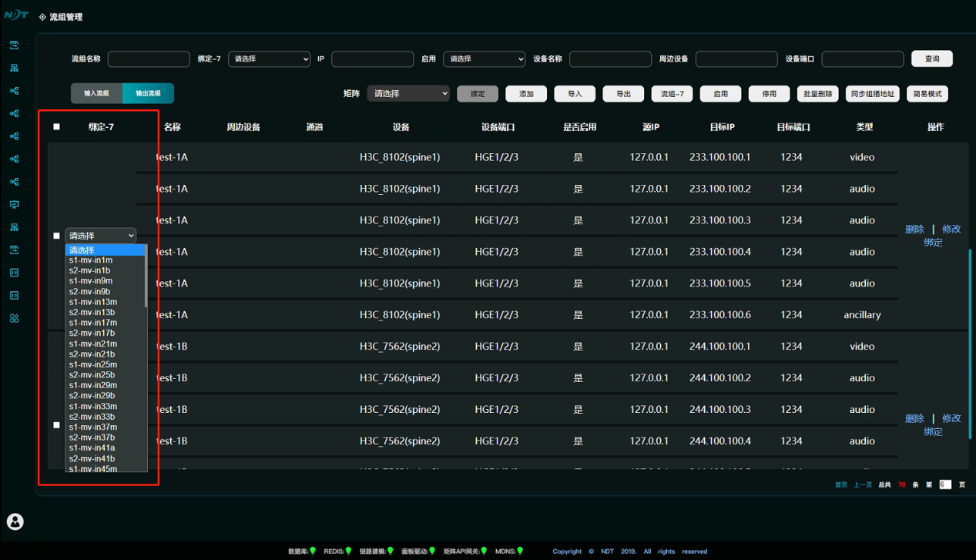Expand the 启用 filter dropdown
Image resolution: width=976 pixels, height=560 pixels.
(484, 59)
